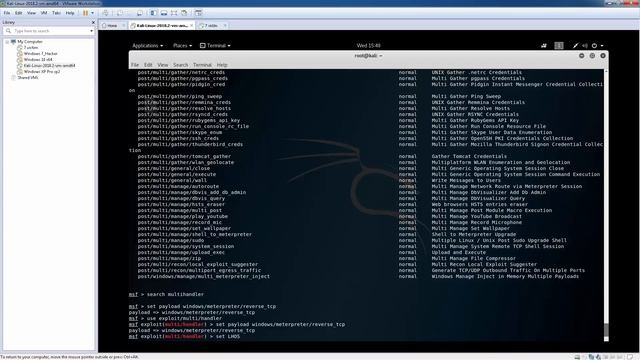Expand system menu arrow in Kali bar
The height and width of the screenshot is (360, 640).
(602, 46)
